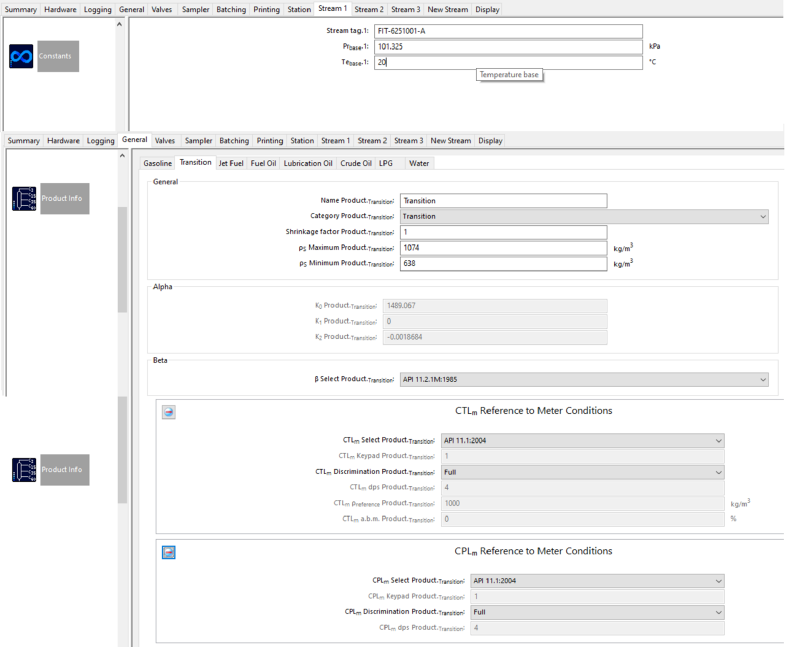Click the K1 Product value field
Viewport: 788px width, 647px height.
pos(495,321)
